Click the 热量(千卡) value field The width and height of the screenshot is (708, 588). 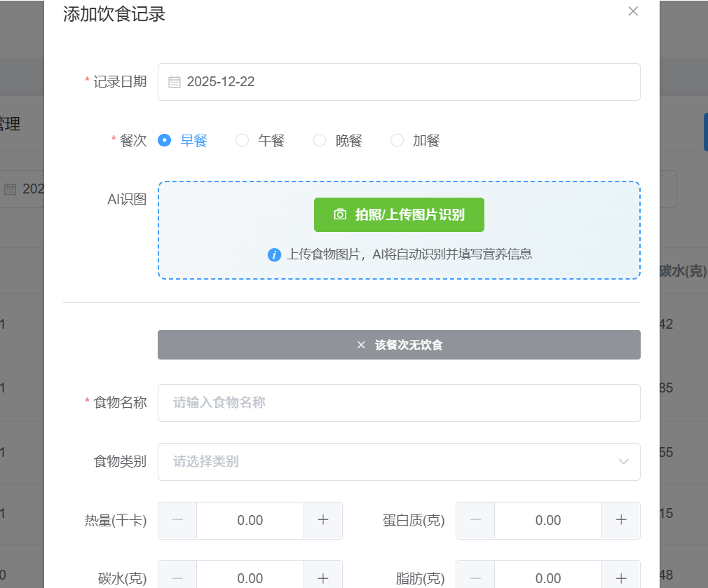tap(250, 520)
